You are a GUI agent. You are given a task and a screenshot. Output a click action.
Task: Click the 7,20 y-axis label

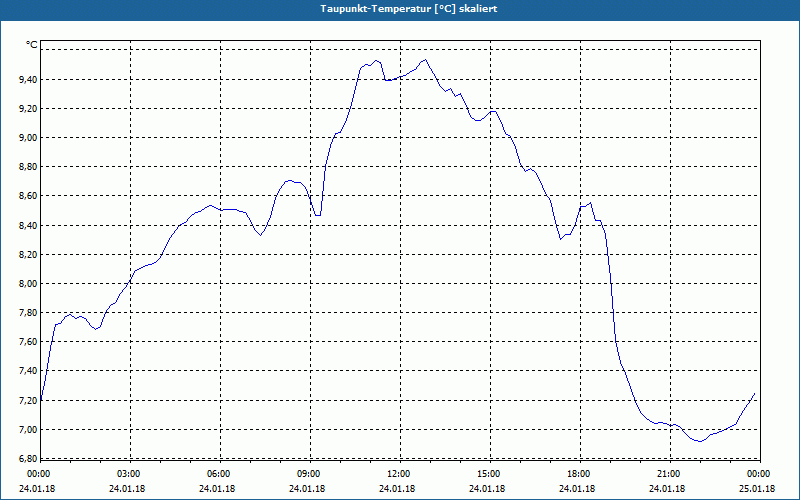point(29,401)
